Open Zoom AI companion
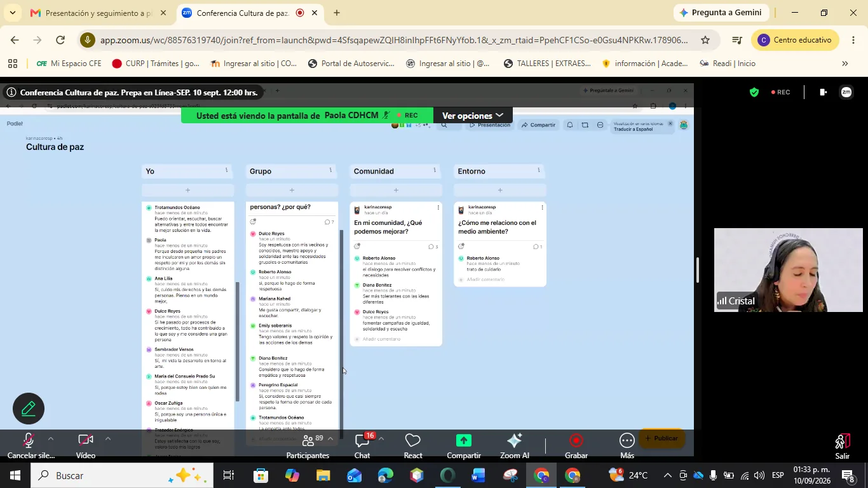The height and width of the screenshot is (488, 868). [515, 445]
